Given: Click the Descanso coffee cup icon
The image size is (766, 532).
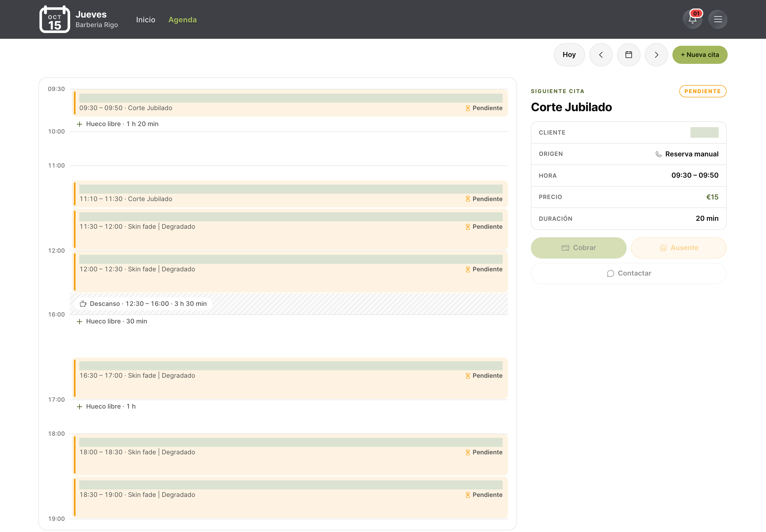Looking at the screenshot, I should [x=83, y=304].
